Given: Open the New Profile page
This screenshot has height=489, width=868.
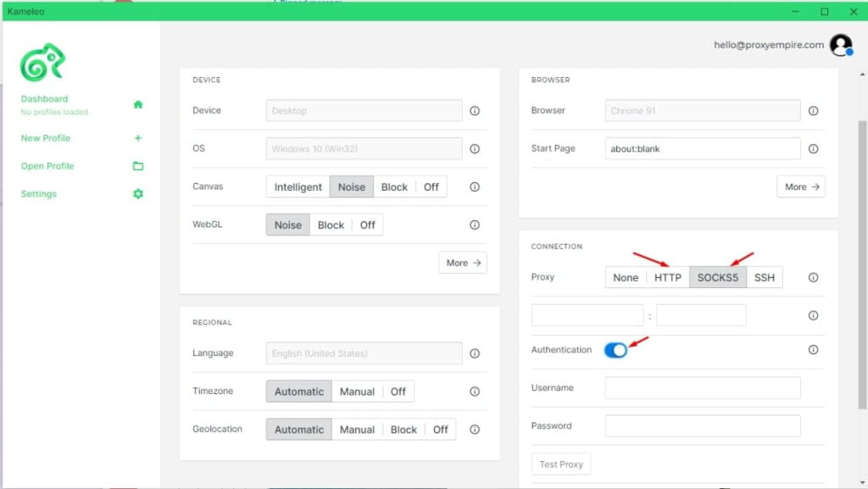Looking at the screenshot, I should coord(46,138).
